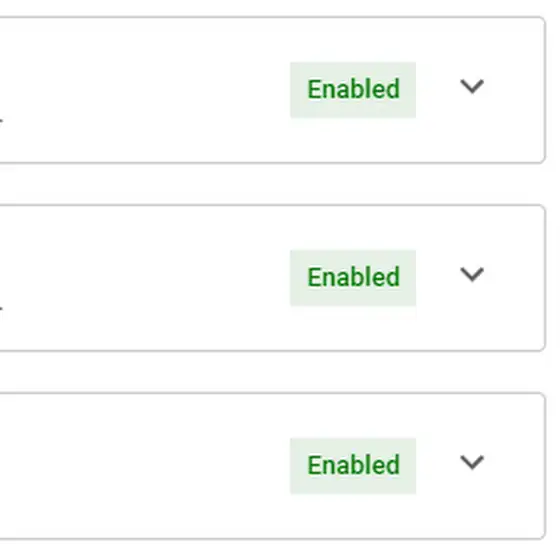
Task: Select the top settings card panel
Action: pos(273,90)
